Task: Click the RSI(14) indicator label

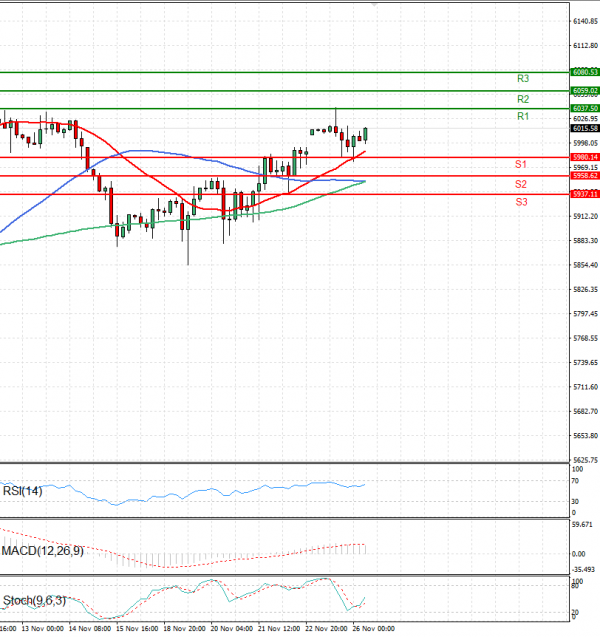Action: click(22, 491)
